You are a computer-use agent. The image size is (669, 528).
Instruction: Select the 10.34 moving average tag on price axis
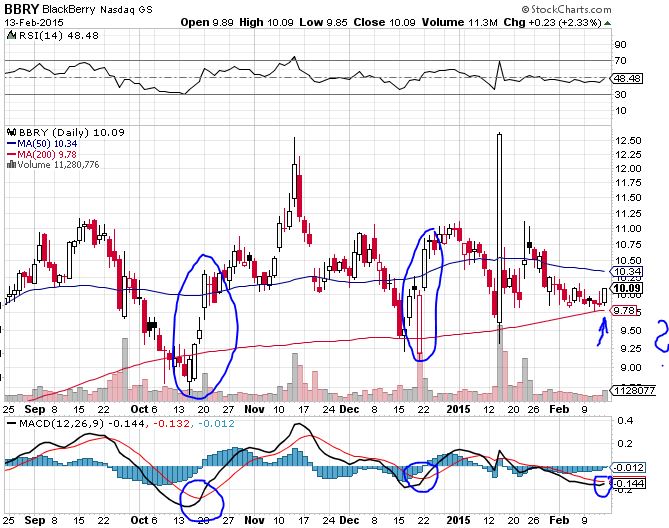(627, 272)
